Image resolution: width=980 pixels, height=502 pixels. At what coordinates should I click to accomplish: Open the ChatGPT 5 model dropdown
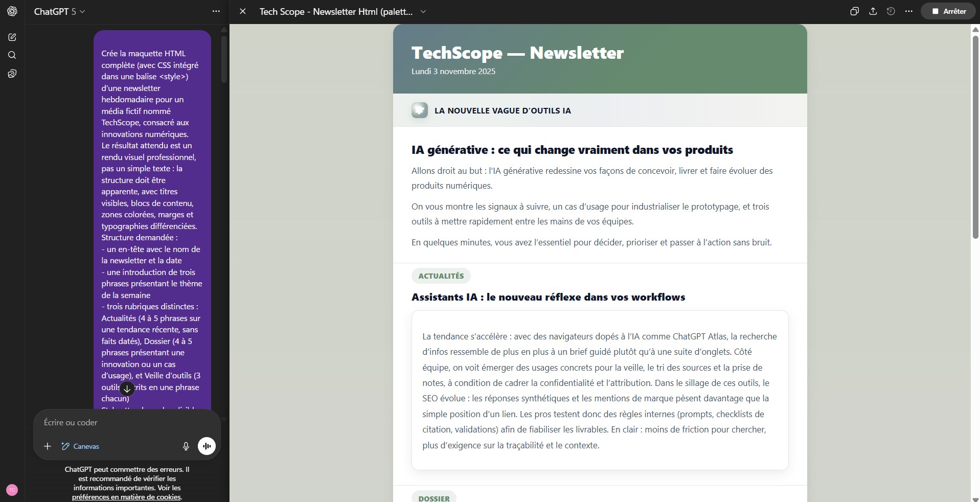coord(59,11)
